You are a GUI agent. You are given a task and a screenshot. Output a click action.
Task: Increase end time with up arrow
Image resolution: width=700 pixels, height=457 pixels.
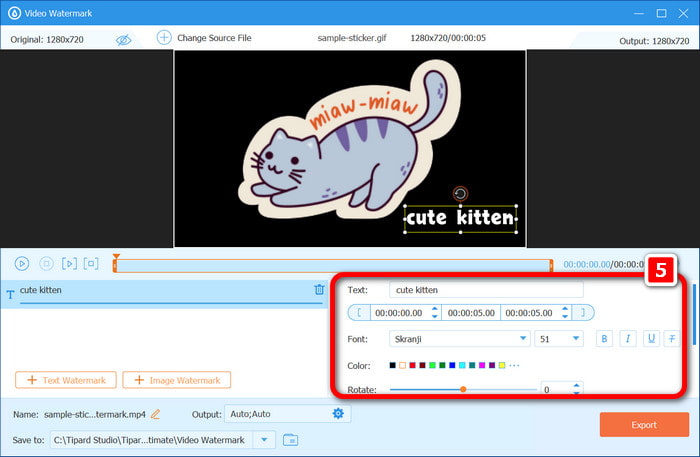[565, 308]
